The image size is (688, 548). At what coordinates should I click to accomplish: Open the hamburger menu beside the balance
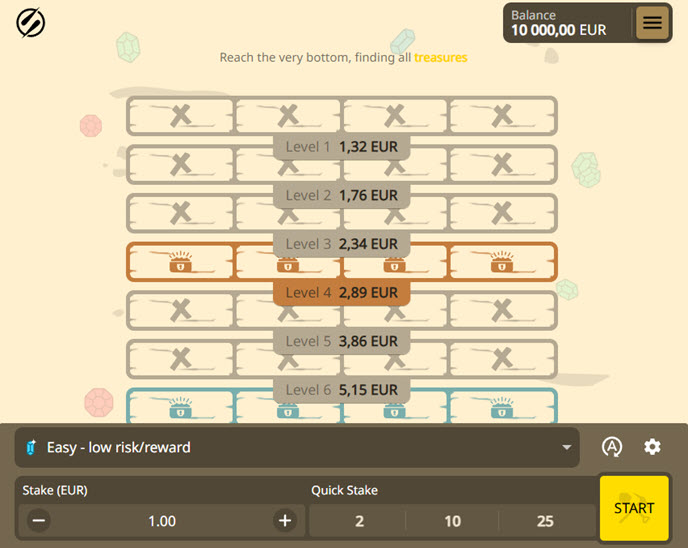(652, 23)
